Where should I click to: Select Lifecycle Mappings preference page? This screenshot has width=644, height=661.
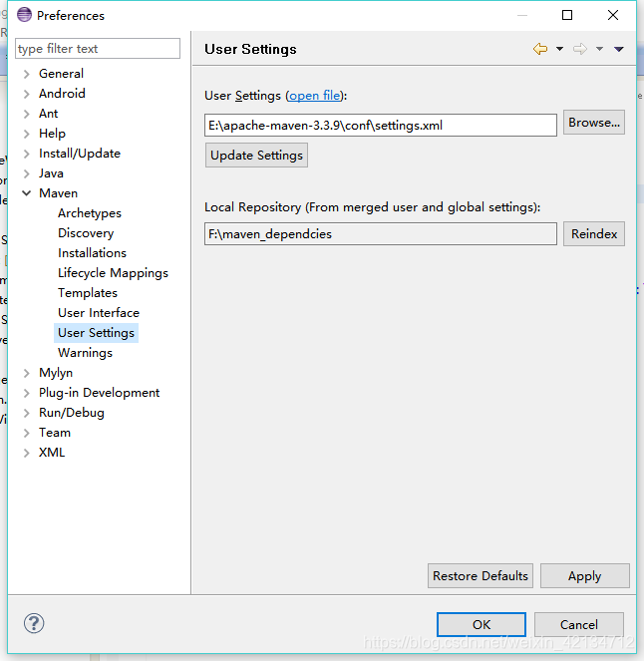[x=113, y=273]
